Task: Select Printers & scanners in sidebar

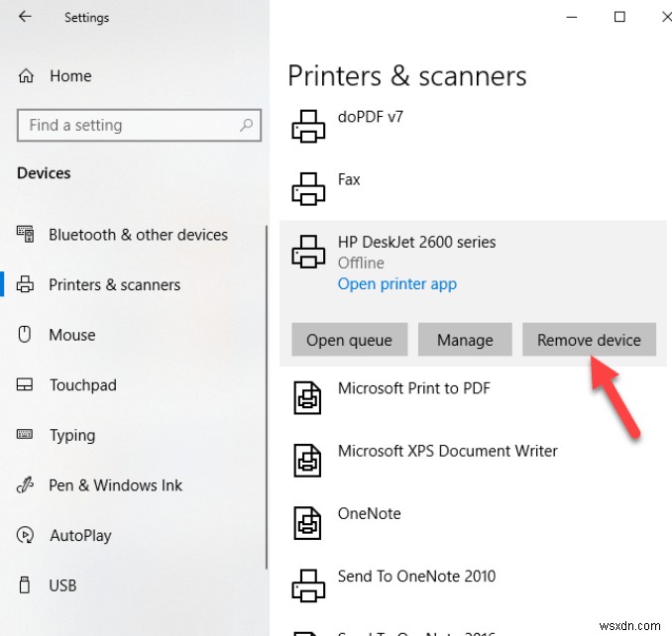Action: pos(114,284)
